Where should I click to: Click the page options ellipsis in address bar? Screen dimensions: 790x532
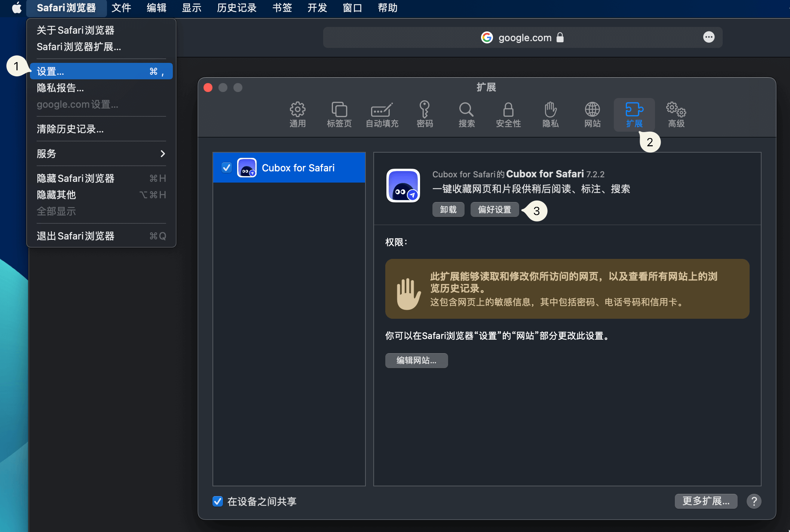pyautogui.click(x=709, y=37)
